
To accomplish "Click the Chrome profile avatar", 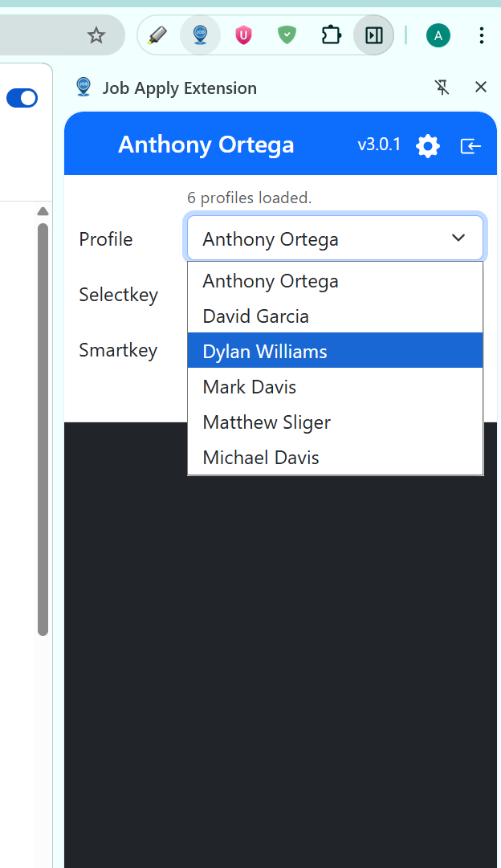I will [x=438, y=35].
